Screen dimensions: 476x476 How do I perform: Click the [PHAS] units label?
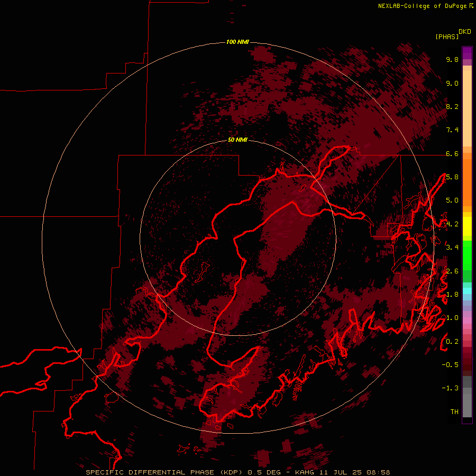[447, 36]
